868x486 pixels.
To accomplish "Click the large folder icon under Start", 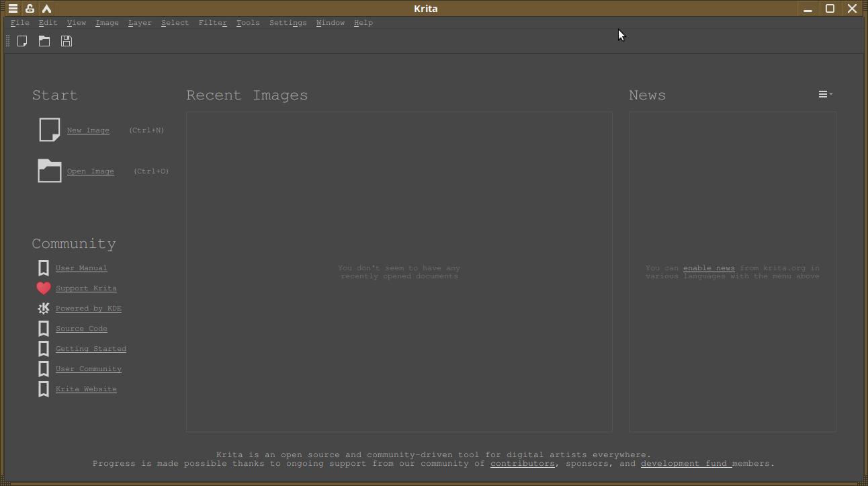I will point(50,171).
